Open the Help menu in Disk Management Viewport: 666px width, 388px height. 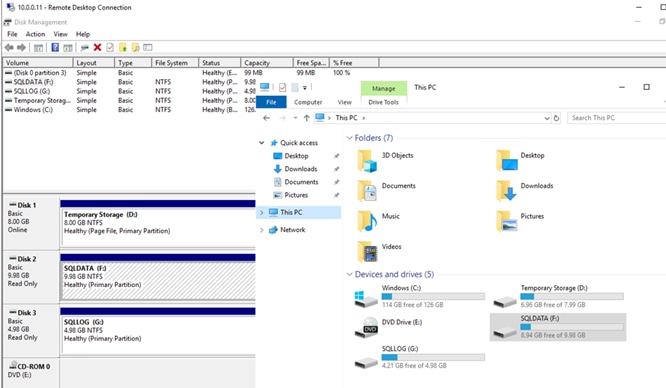pos(83,34)
